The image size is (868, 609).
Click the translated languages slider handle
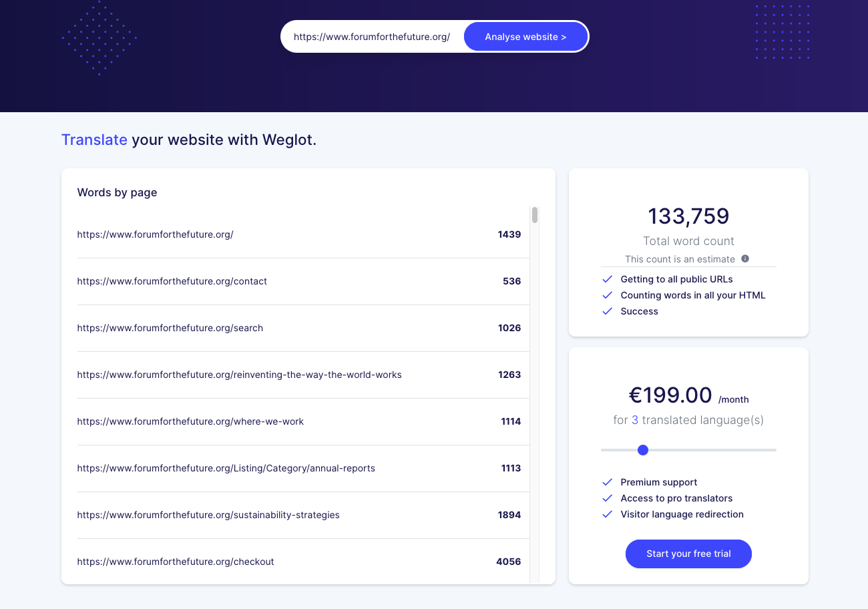[643, 450]
